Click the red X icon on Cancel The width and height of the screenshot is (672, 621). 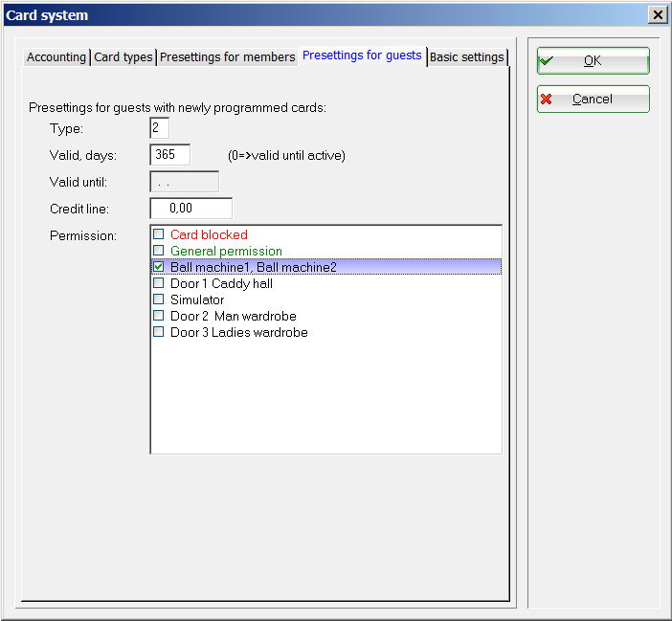(546, 99)
